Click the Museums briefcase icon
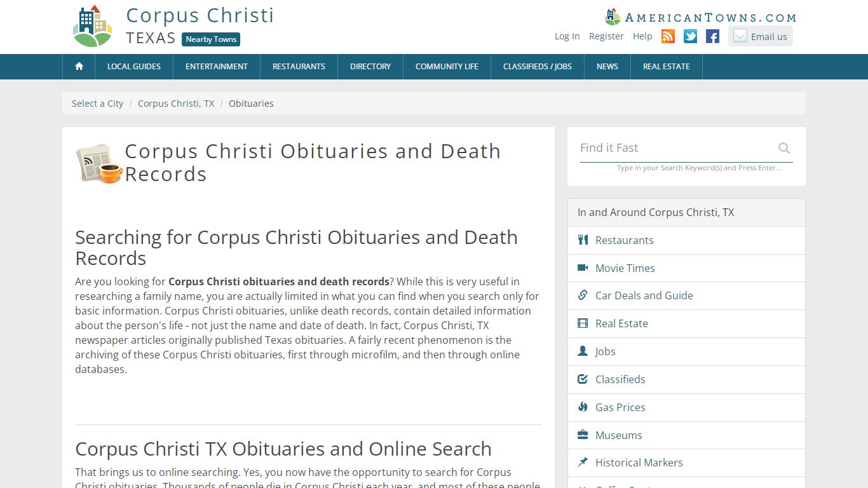The image size is (868, 488). click(583, 435)
